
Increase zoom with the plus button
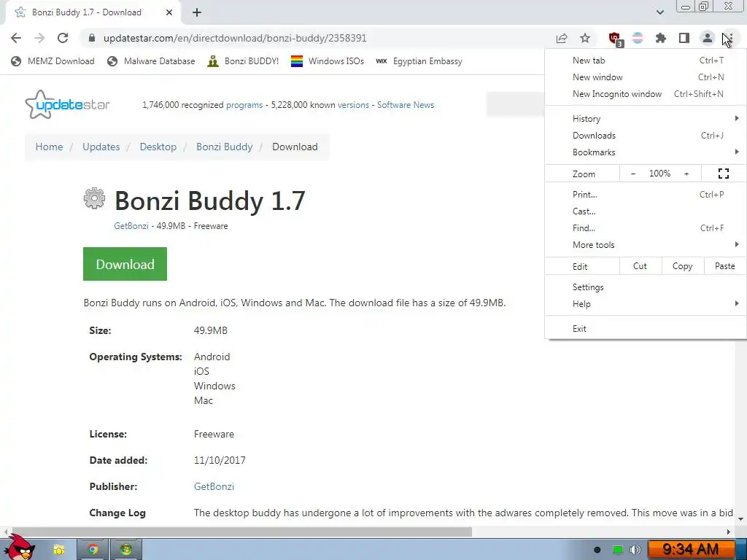pyautogui.click(x=686, y=174)
